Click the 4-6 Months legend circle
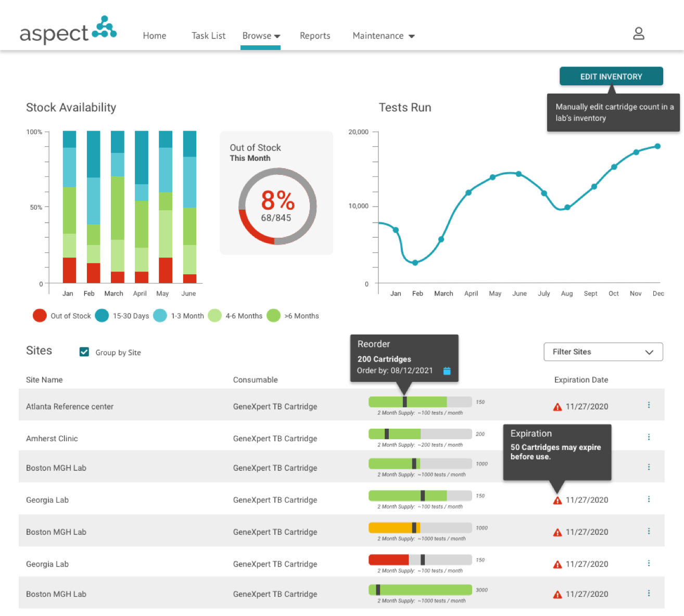Screen dimensions: 684x616 click(214, 315)
